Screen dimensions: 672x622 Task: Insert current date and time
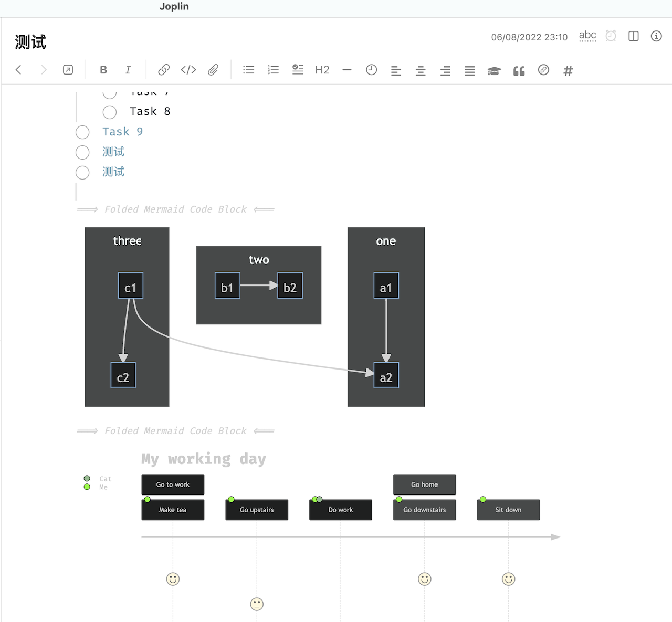click(x=372, y=70)
